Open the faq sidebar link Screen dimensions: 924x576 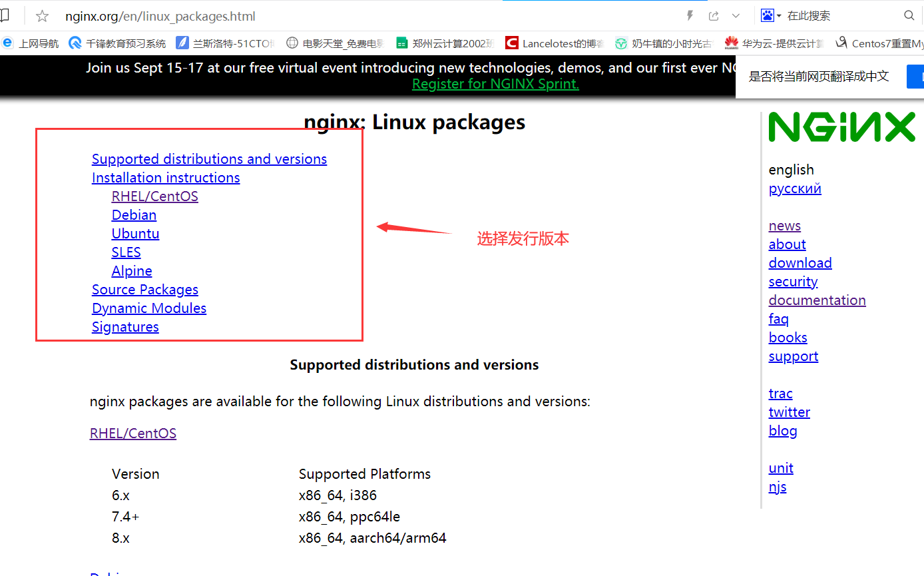pyautogui.click(x=779, y=319)
